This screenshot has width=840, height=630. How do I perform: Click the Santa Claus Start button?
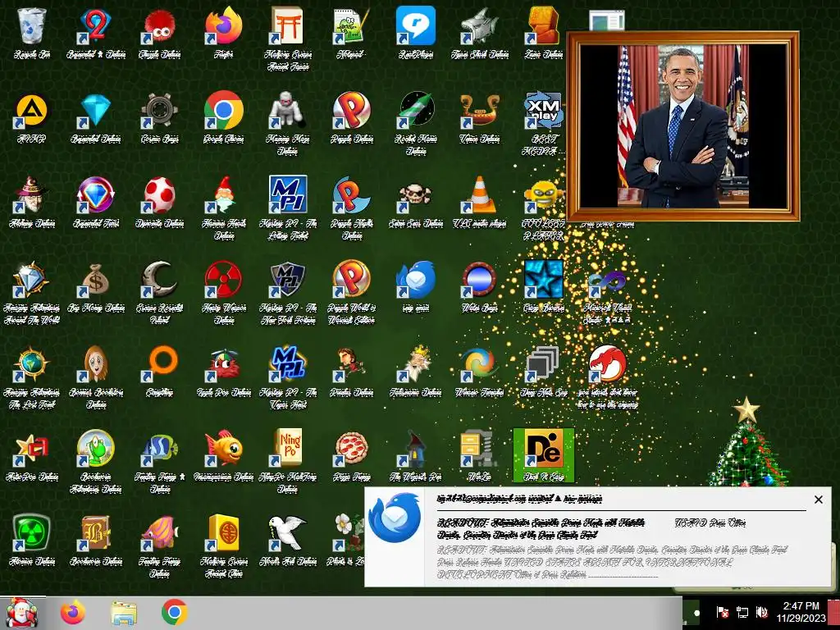pos(22,613)
